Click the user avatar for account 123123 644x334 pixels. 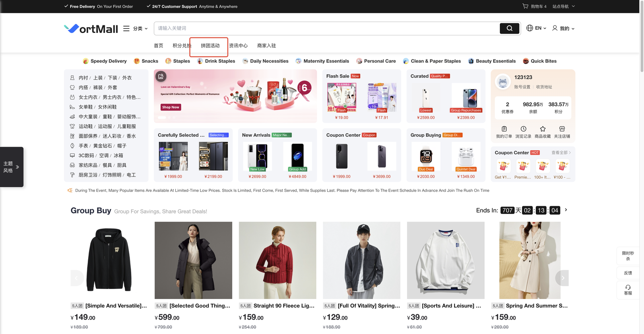(x=503, y=82)
